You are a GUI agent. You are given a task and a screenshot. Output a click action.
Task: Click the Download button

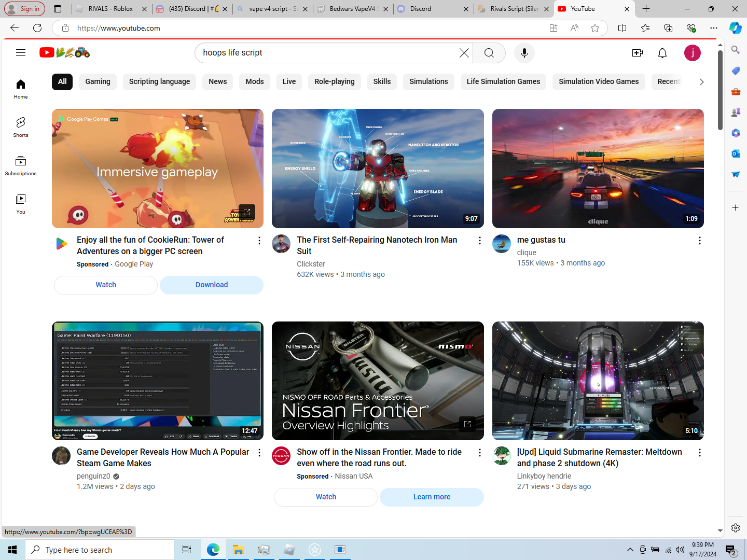[x=212, y=285]
